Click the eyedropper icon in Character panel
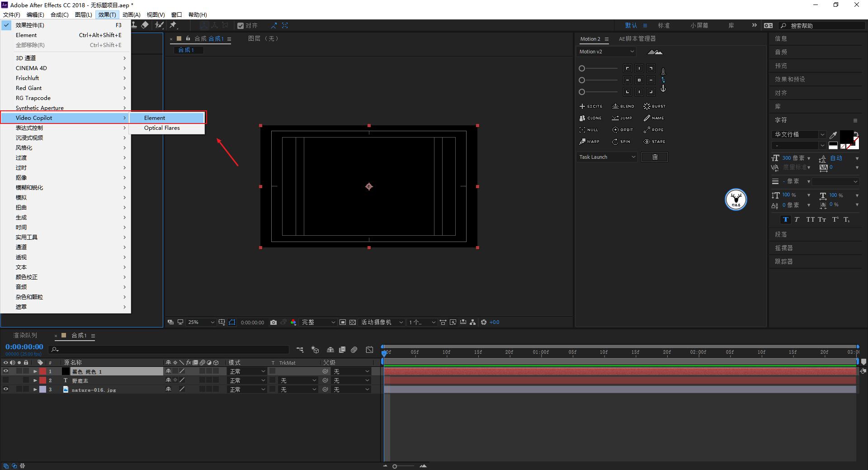 point(833,135)
